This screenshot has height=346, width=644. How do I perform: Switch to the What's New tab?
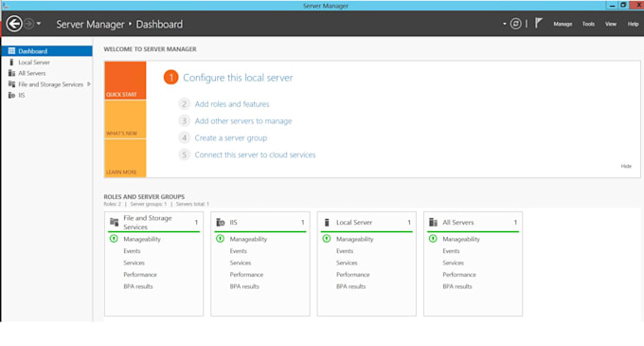(x=125, y=119)
